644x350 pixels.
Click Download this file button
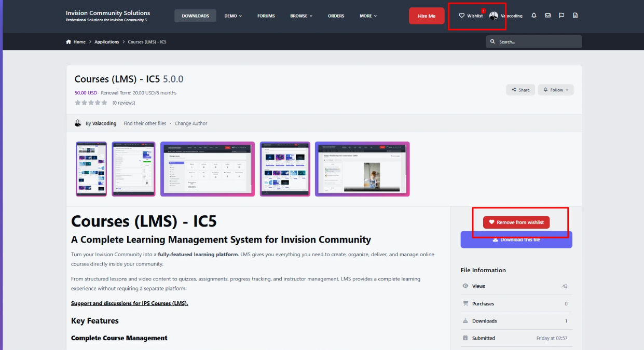tap(516, 240)
